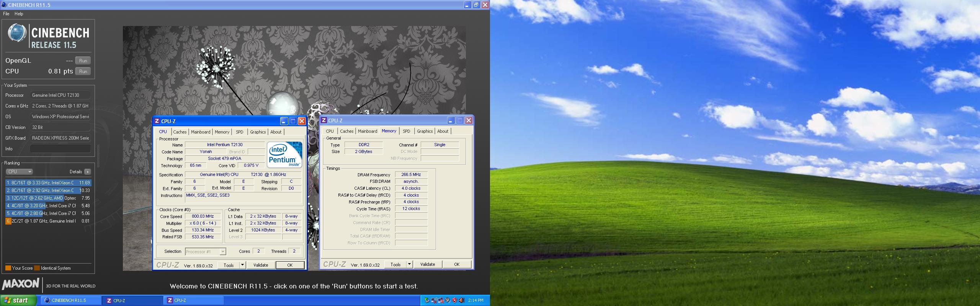Click the Intel Pentium inside logo
This screenshot has width=980, height=306.
click(x=284, y=155)
